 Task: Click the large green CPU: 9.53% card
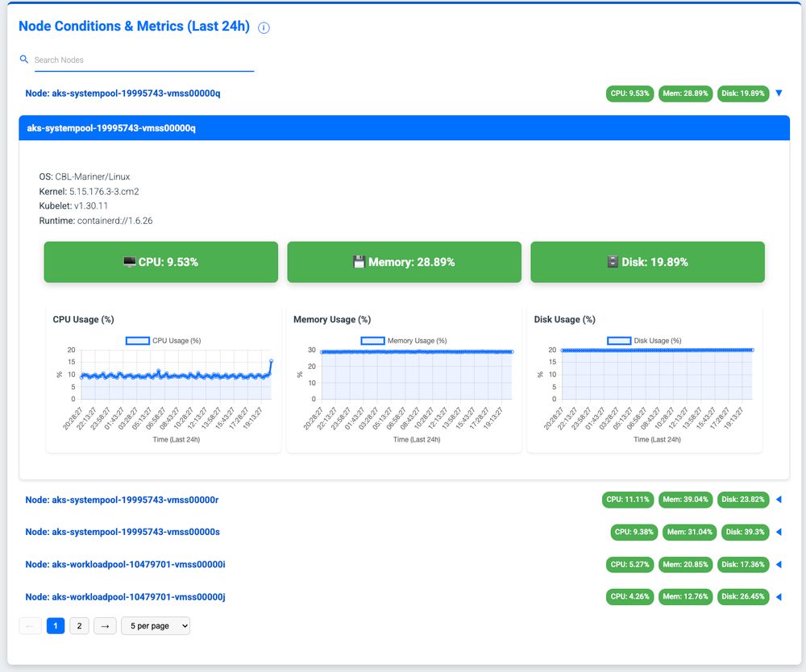coord(161,262)
